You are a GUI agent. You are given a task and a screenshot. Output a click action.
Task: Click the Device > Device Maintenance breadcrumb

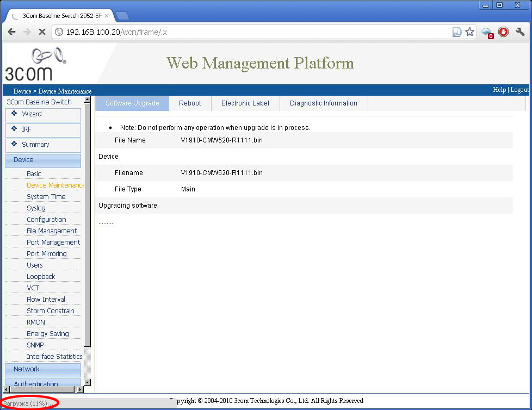tap(52, 91)
